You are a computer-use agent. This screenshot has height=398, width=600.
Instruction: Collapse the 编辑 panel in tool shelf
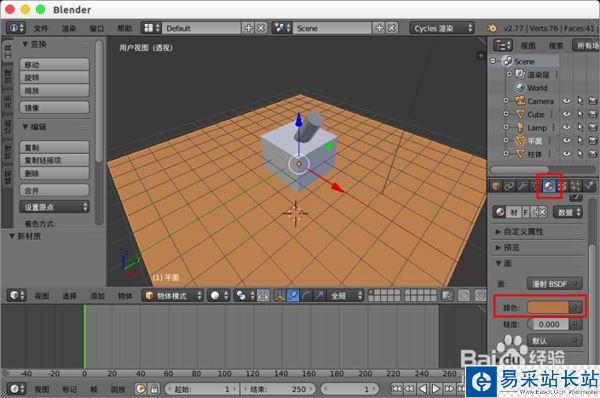[34, 127]
